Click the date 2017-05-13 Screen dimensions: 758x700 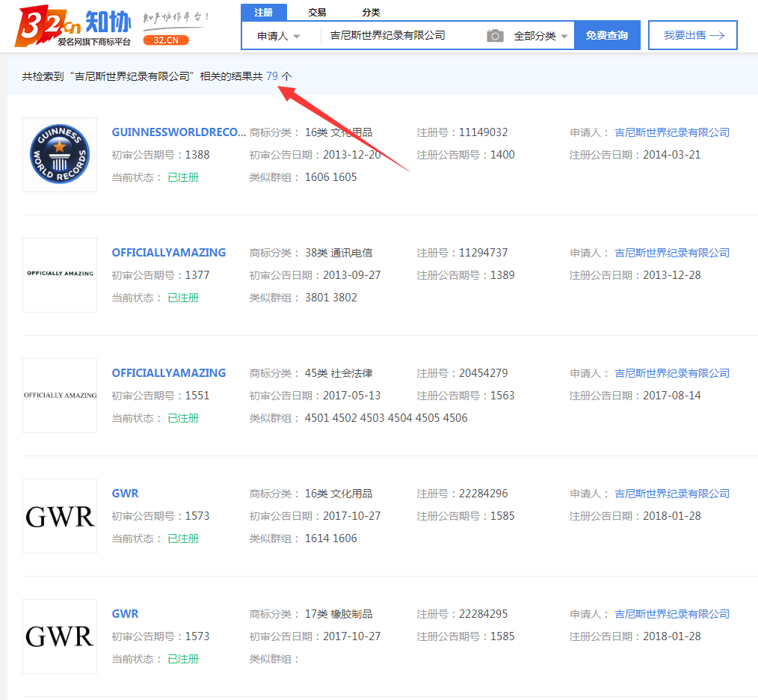(x=352, y=396)
